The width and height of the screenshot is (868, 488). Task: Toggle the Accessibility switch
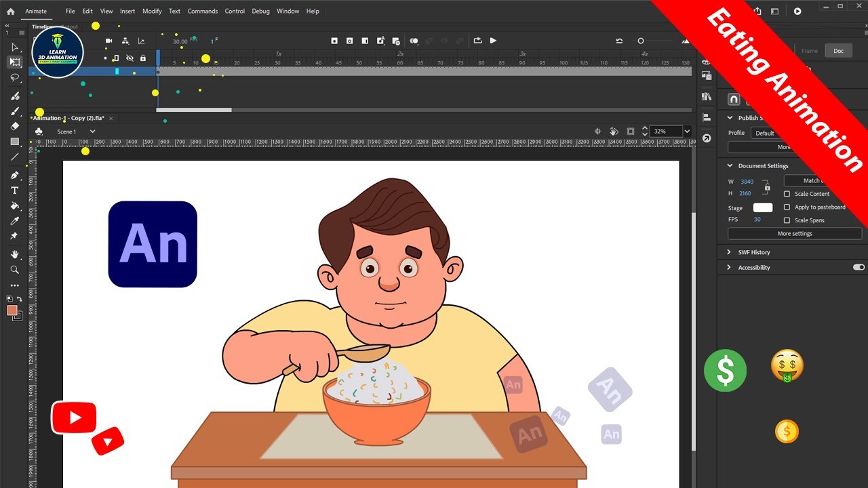(859, 268)
